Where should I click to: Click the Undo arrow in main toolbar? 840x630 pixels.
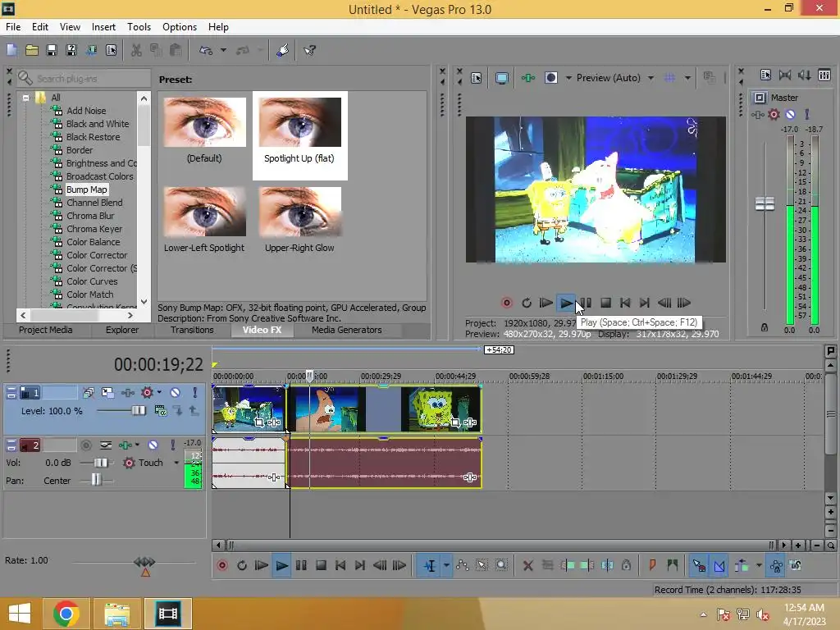click(206, 50)
